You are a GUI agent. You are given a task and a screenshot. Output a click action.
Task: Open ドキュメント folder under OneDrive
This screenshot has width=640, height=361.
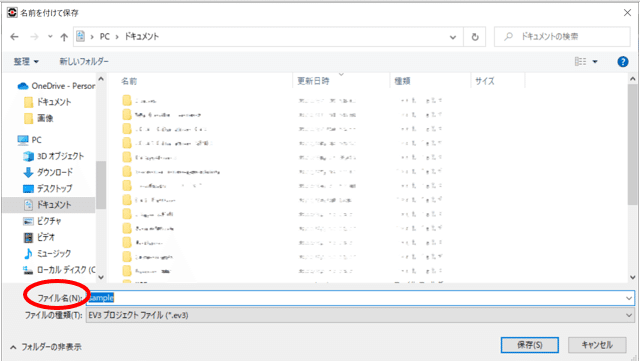tap(54, 102)
